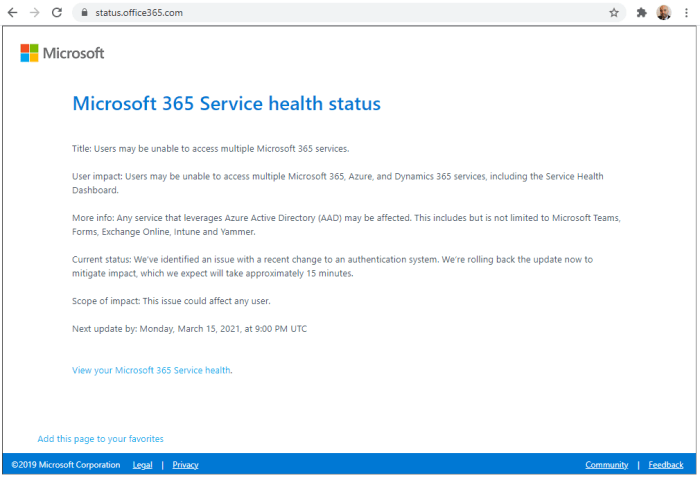Click the browser forward arrow
The height and width of the screenshot is (478, 700).
[x=34, y=12]
